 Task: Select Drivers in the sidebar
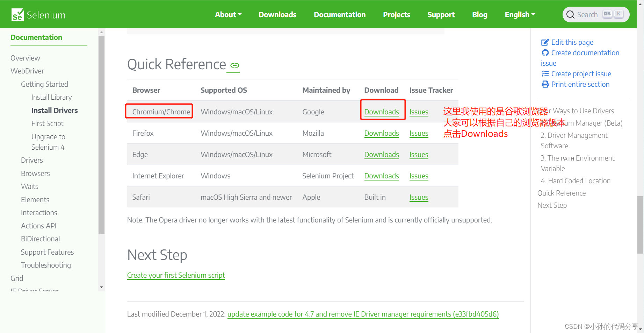(32, 160)
